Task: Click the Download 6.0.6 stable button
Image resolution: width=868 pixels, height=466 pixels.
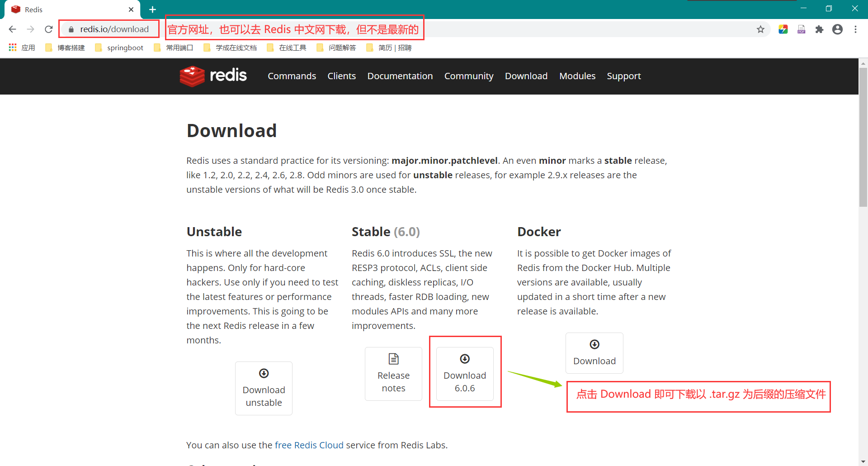Action: (465, 374)
